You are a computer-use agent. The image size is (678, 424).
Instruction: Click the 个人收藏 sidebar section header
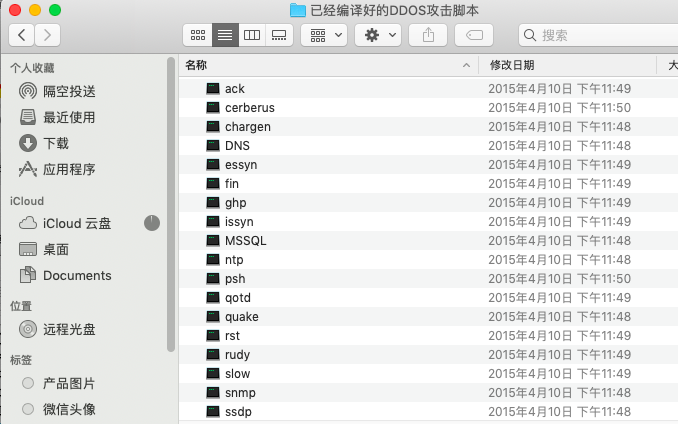click(32, 68)
